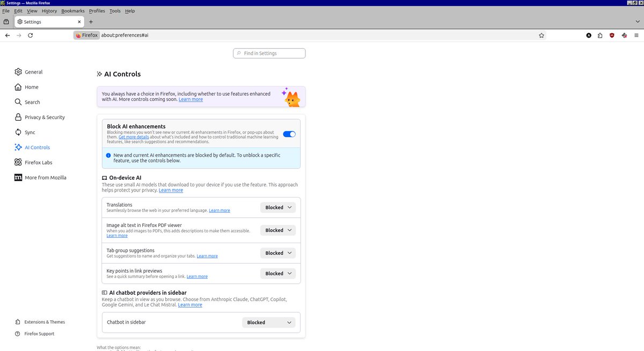Click the uBlock Origin red shield icon
644x351 pixels.
tap(612, 35)
